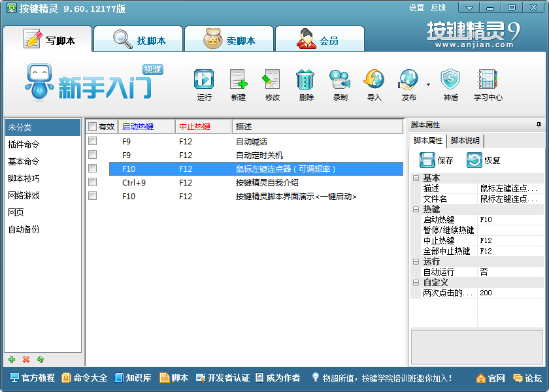The width and height of the screenshot is (549, 392).
Task: Select 自动备份 category
Action: coord(42,229)
